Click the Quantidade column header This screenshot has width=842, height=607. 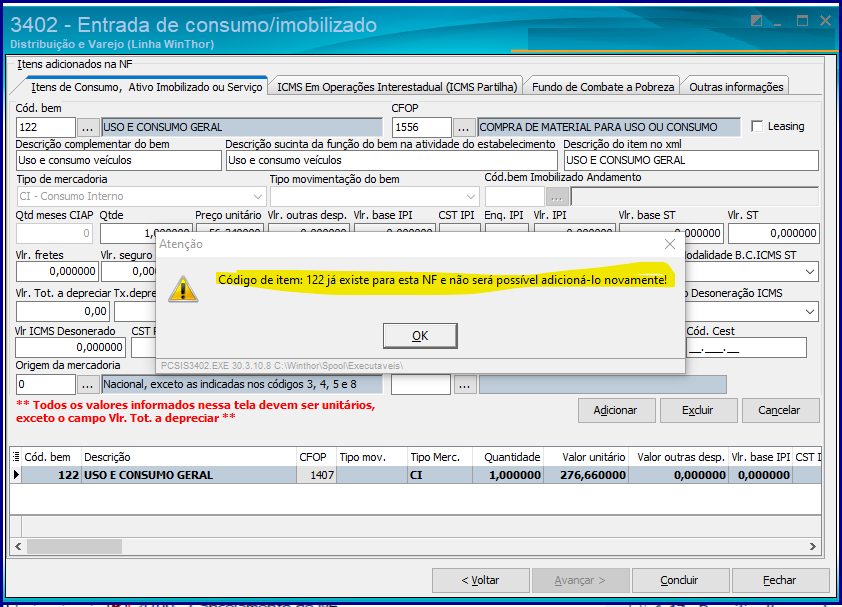(507, 457)
